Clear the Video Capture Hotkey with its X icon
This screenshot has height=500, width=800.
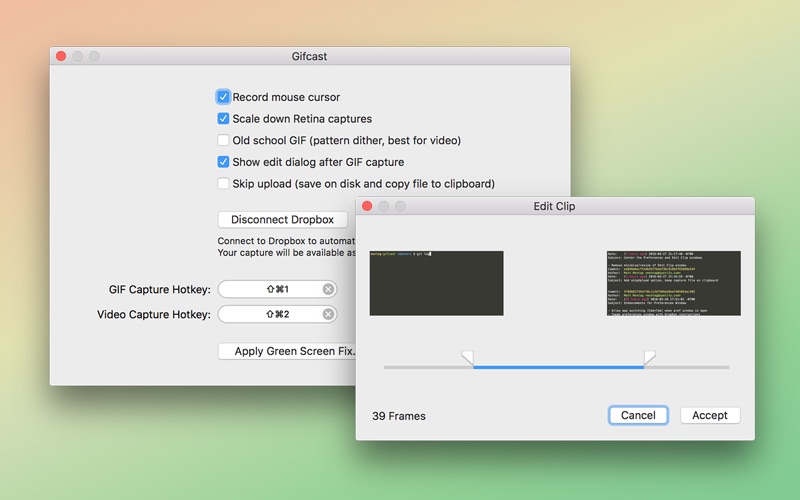click(x=328, y=314)
